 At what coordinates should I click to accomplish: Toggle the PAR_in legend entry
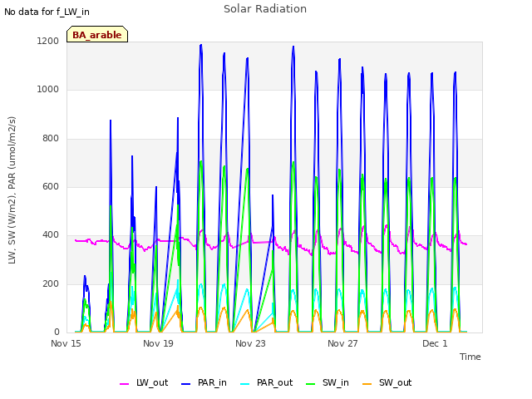point(204,382)
